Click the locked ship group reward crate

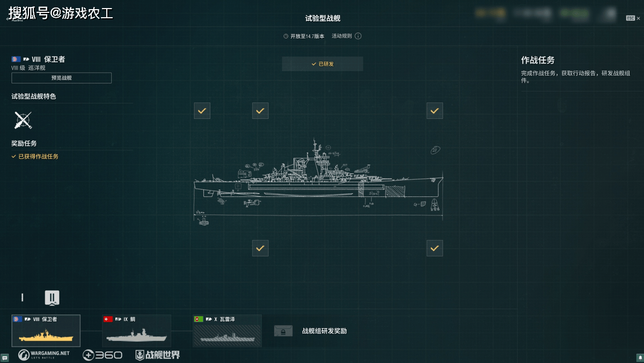pyautogui.click(x=283, y=331)
